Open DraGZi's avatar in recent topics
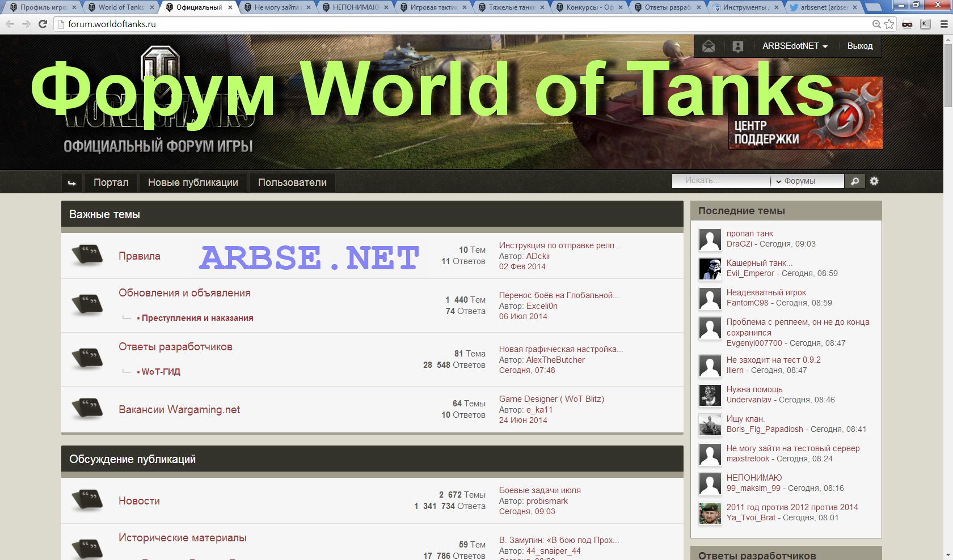This screenshot has width=953, height=560. (x=710, y=240)
